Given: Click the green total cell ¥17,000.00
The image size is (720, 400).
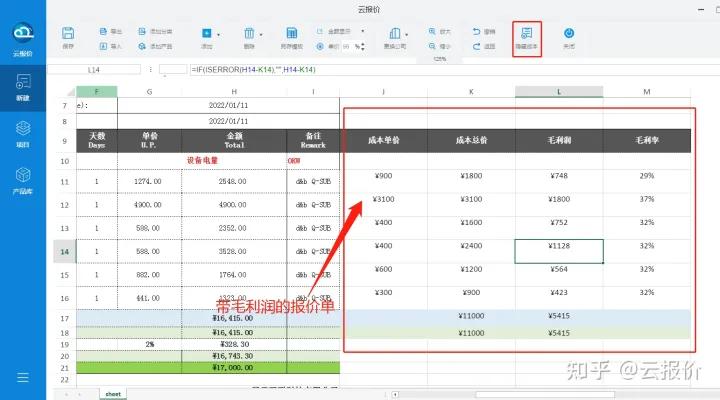Looking at the screenshot, I should pos(234,367).
